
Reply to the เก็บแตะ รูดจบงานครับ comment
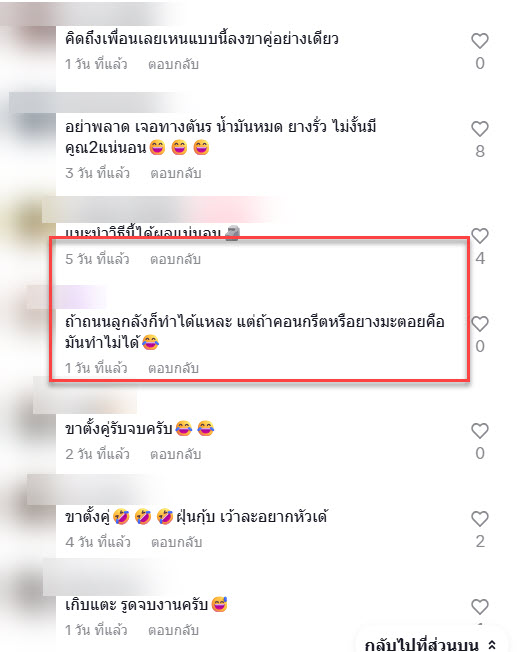coord(173,630)
